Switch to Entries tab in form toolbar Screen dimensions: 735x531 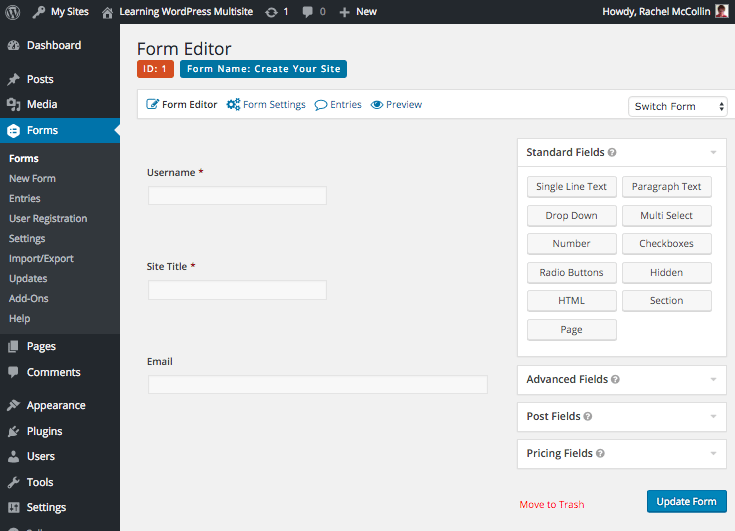tap(346, 105)
